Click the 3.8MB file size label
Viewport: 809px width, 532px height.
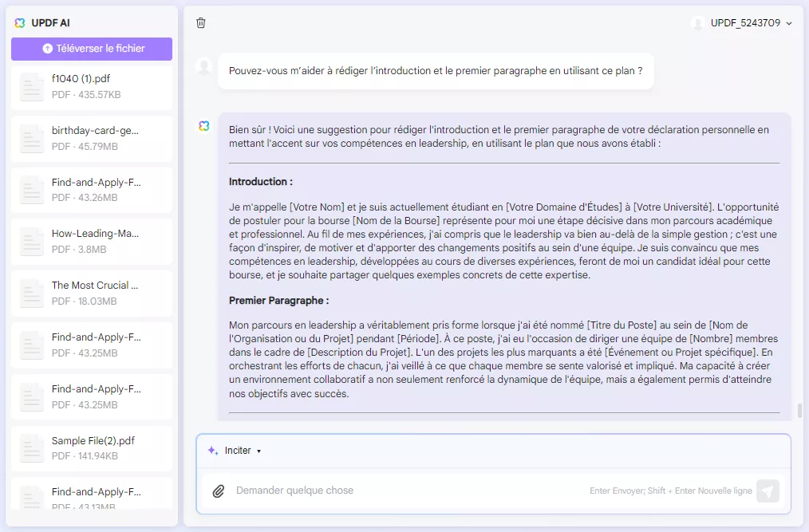(92, 249)
